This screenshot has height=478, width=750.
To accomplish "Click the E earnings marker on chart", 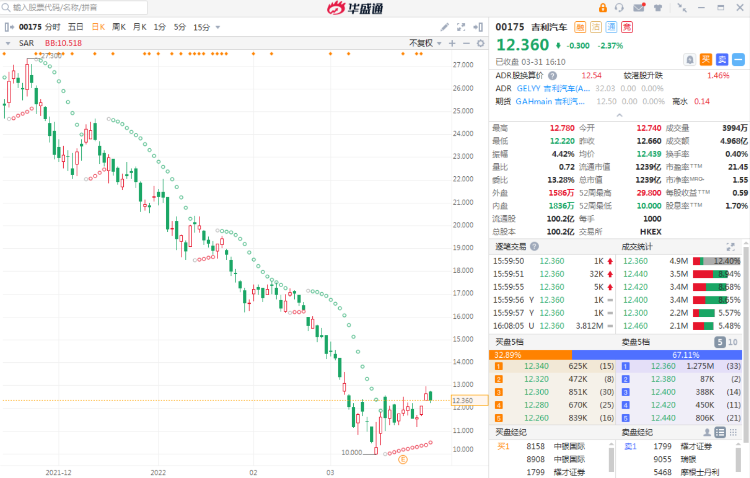I will tap(403, 460).
